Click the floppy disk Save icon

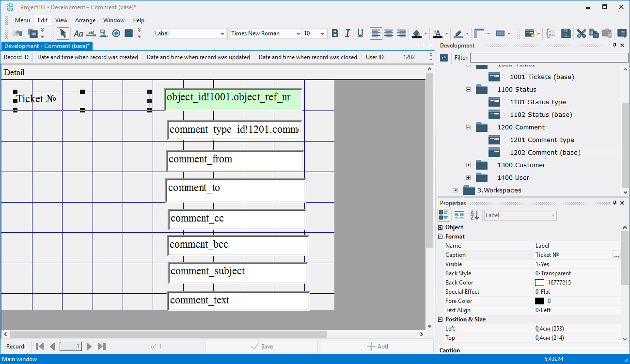(x=566, y=33)
